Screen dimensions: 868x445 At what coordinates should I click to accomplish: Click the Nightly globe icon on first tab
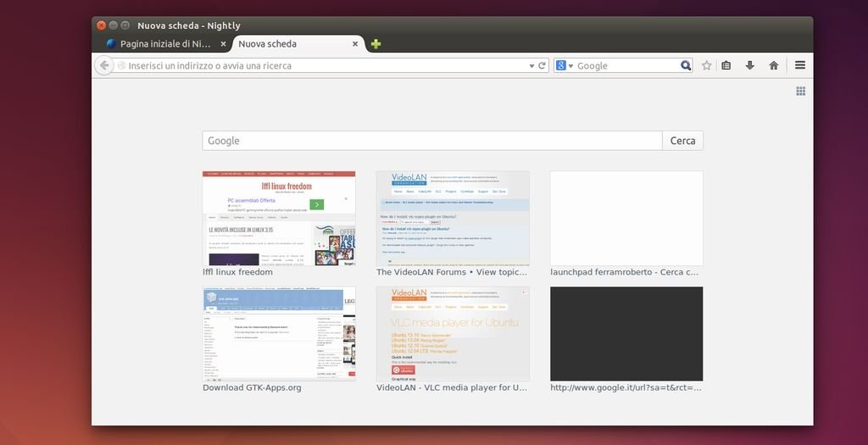click(x=111, y=44)
